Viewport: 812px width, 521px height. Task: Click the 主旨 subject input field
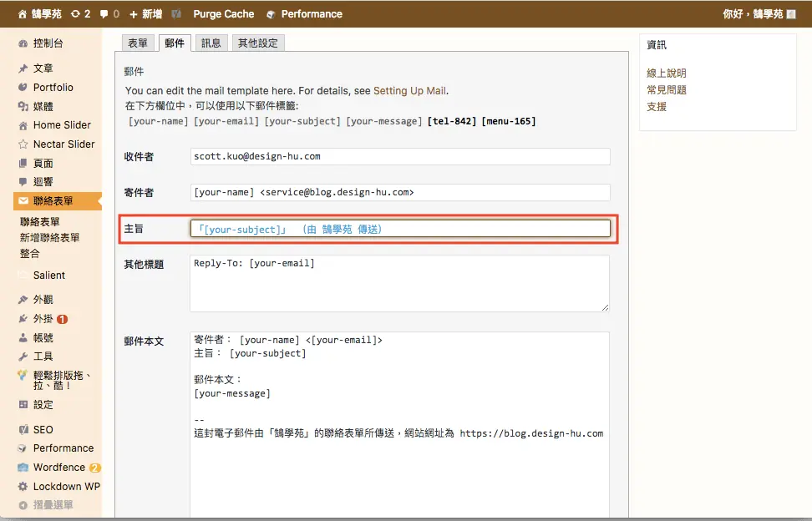(400, 229)
